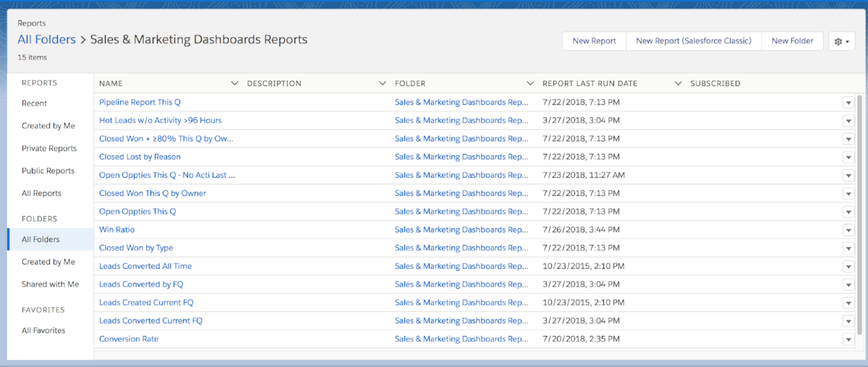
Task: Go back to All Folders breadcrumb
Action: click(x=46, y=40)
